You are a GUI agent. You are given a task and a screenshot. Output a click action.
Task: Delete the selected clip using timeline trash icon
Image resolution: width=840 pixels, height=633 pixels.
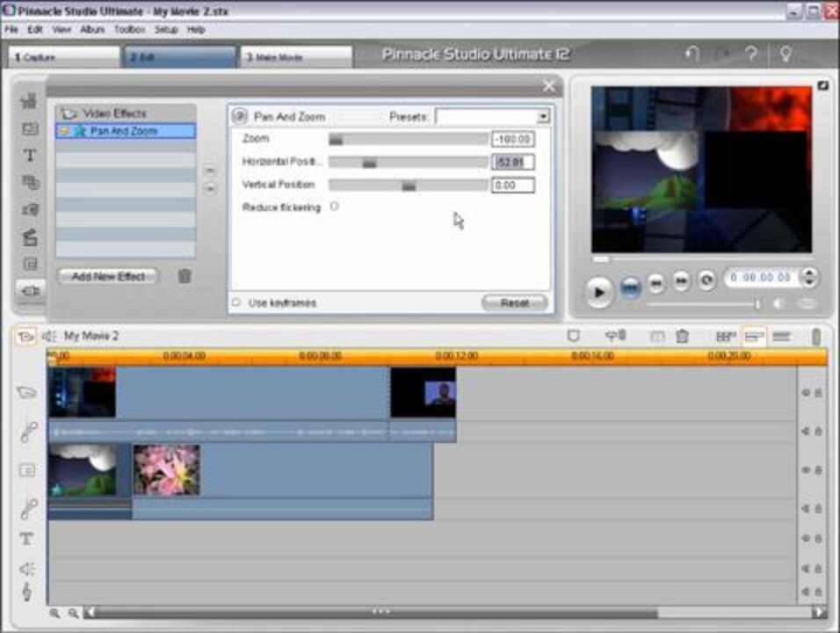(x=682, y=337)
